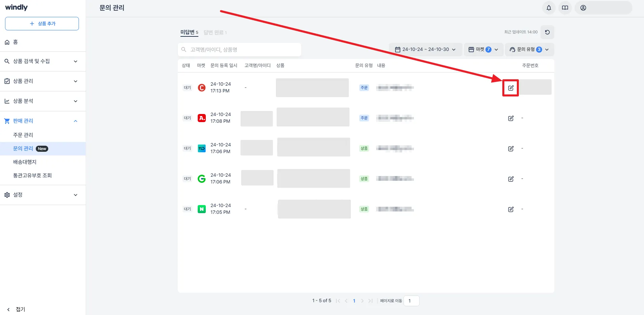Click the 문의 등록 일시 column header
Screen dimensions: 644x315
[x=224, y=65]
